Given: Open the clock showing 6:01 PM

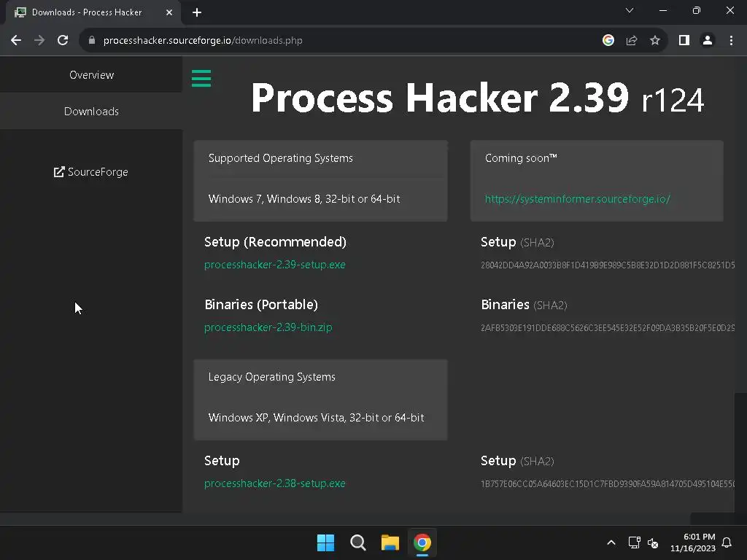Looking at the screenshot, I should pyautogui.click(x=693, y=542).
